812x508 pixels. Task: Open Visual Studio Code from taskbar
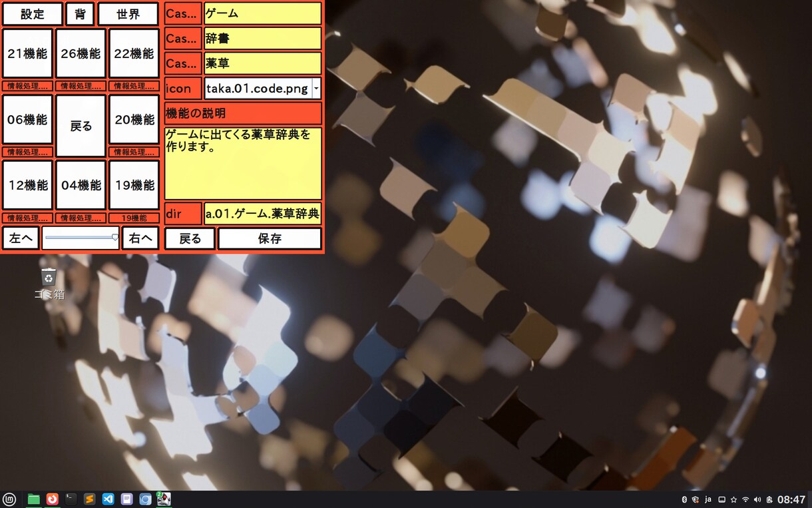click(x=108, y=499)
